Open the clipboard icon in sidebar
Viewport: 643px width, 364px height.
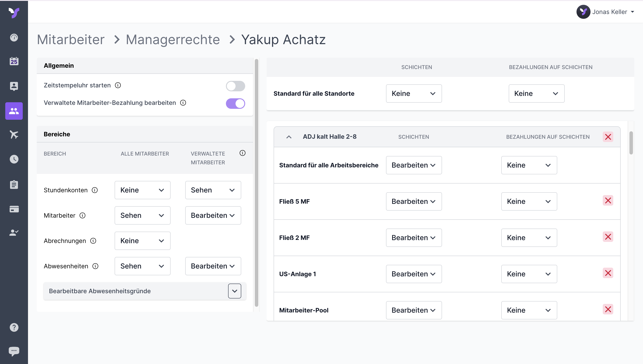point(14,184)
